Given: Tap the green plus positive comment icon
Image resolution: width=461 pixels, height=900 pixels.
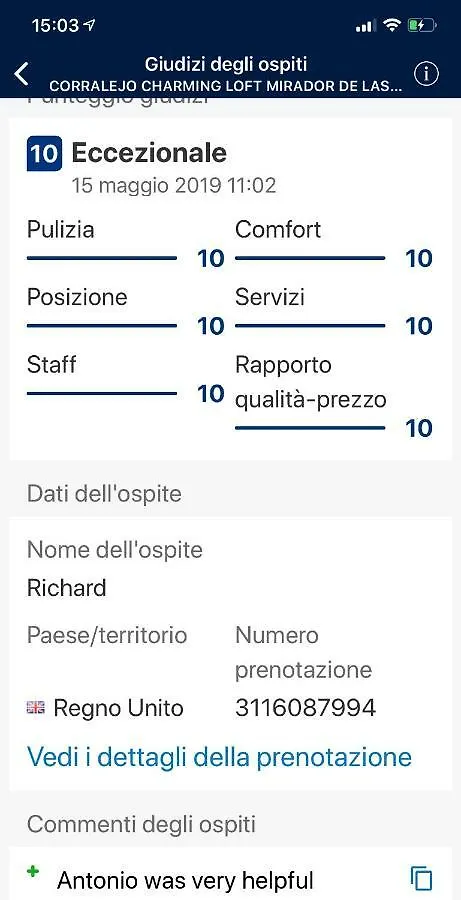Looking at the screenshot, I should click(x=33, y=872).
